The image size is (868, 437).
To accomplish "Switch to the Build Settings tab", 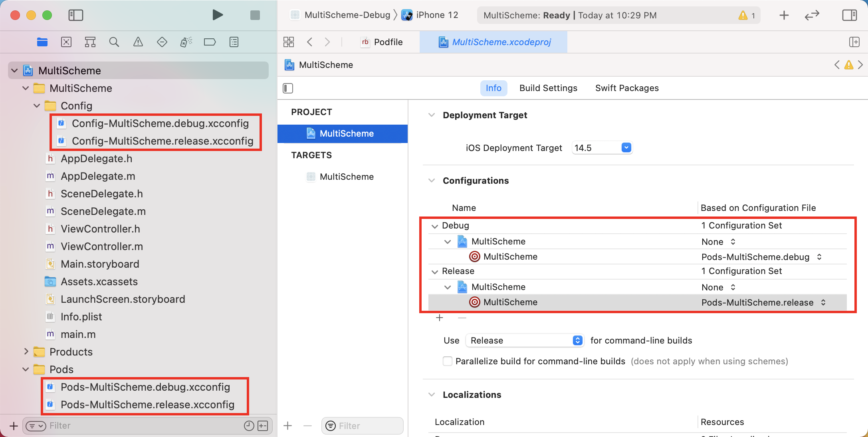I will (548, 88).
